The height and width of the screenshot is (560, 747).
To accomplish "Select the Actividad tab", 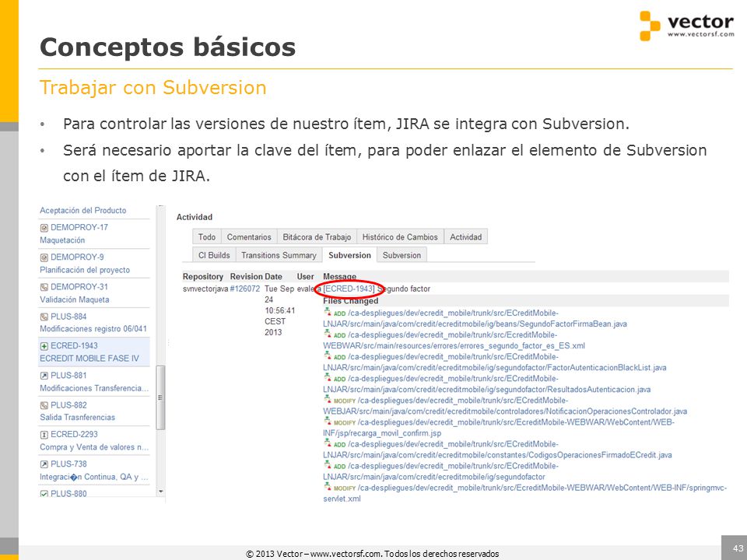I will [x=465, y=236].
